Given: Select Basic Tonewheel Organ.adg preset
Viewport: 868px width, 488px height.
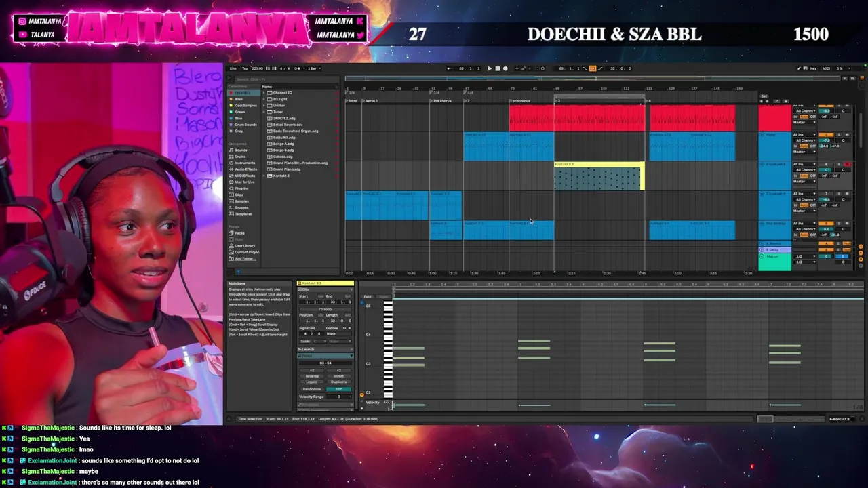Looking at the screenshot, I should (x=296, y=131).
